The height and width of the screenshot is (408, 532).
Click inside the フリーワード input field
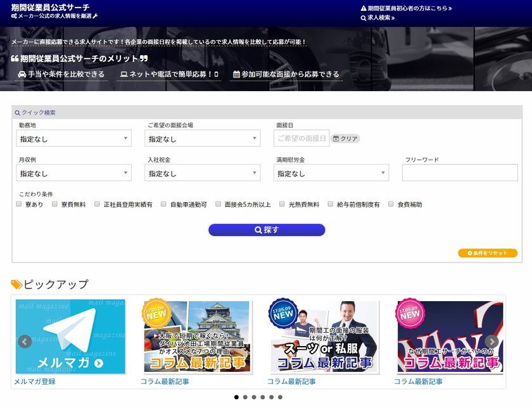(x=460, y=172)
